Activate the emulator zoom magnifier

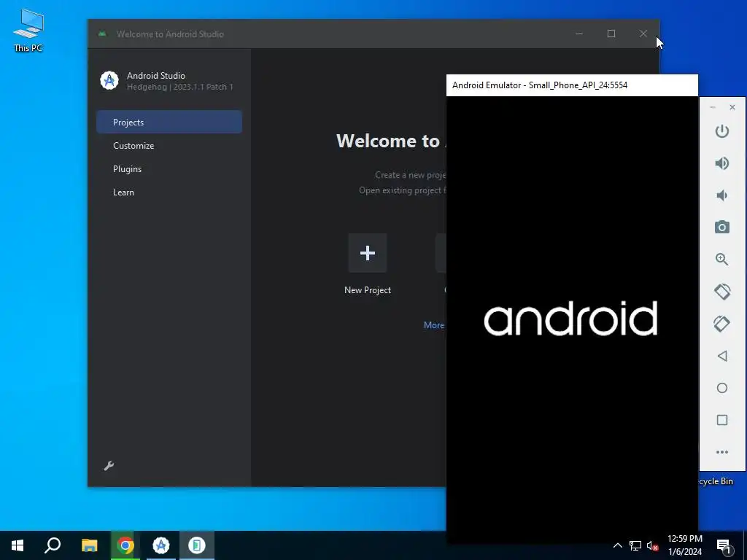point(721,259)
